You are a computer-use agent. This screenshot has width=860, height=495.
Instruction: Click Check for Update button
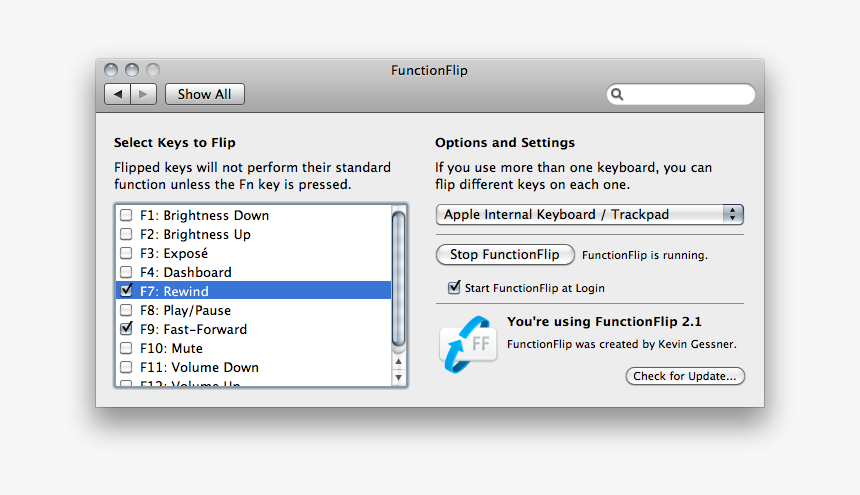click(685, 376)
